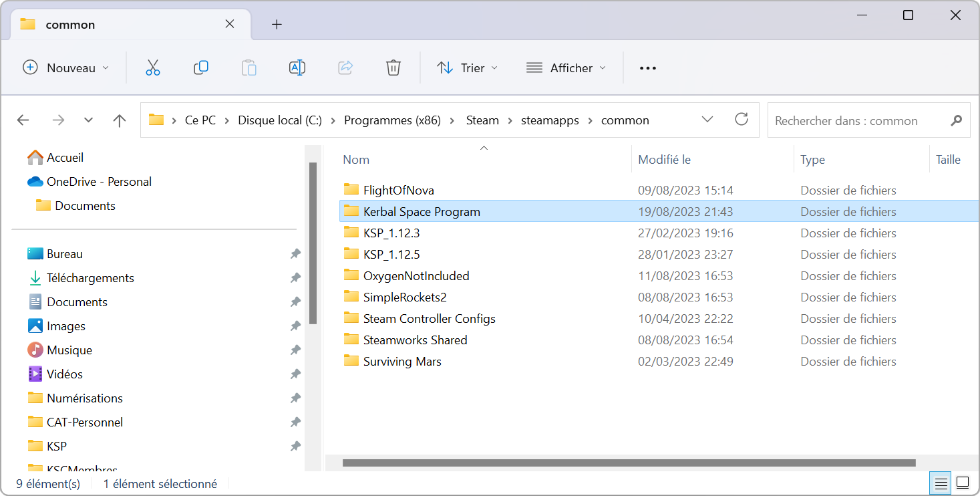Viewport: 980px width, 496px height.
Task: Refresh the folder with the reload icon
Action: coord(742,120)
